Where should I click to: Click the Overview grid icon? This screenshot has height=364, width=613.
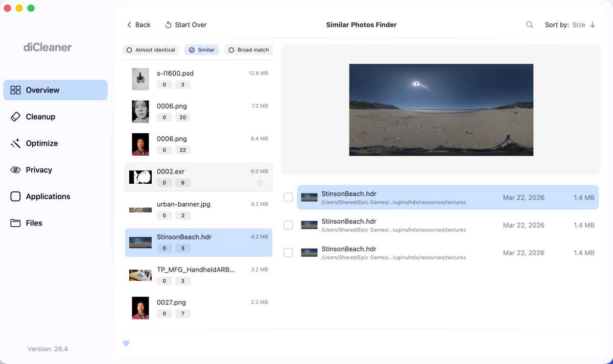(x=15, y=90)
